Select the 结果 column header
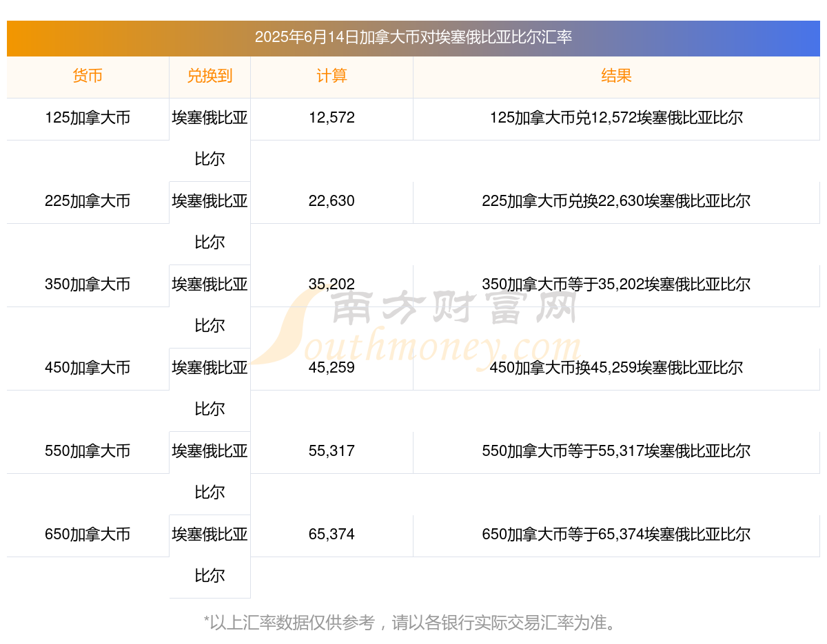Image resolution: width=827 pixels, height=644 pixels. (x=616, y=76)
